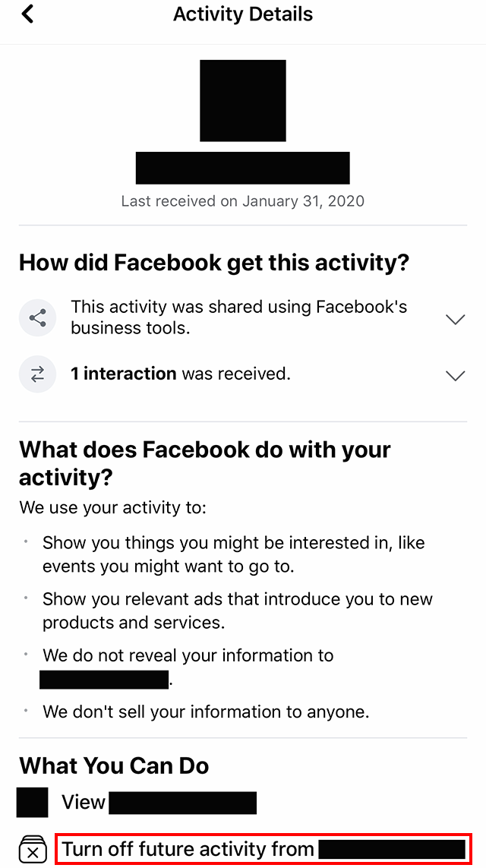Click the share icon beside business tools text
The image size is (486, 868).
tap(37, 317)
